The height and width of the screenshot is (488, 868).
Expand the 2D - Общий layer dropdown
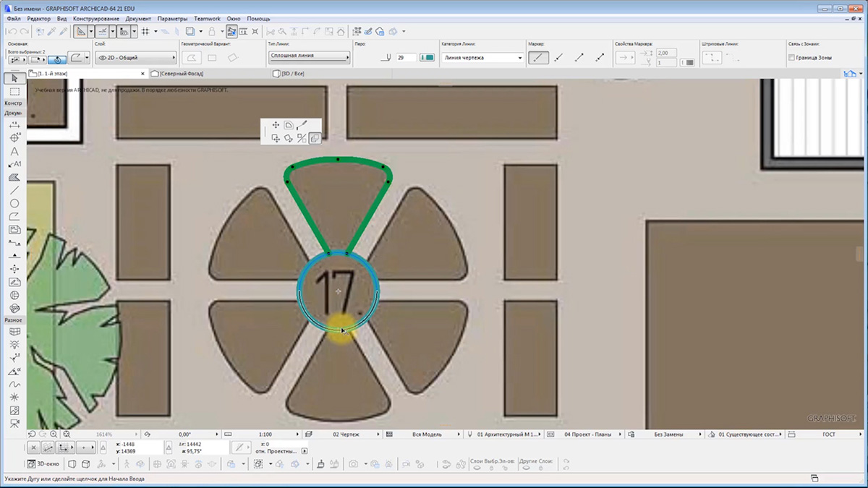135,58
